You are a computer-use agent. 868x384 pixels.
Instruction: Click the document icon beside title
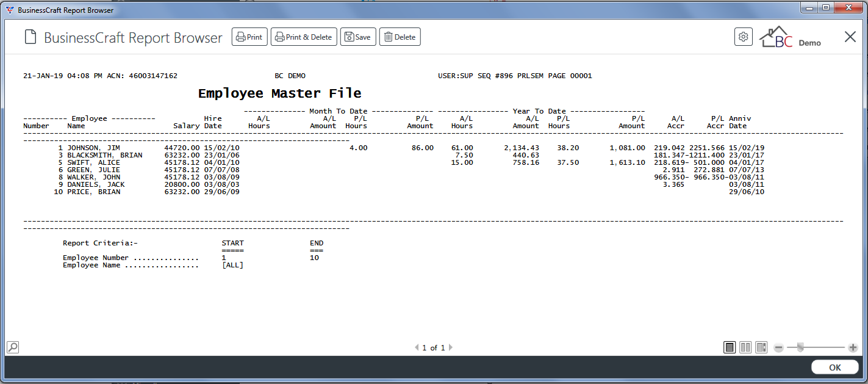(x=30, y=37)
